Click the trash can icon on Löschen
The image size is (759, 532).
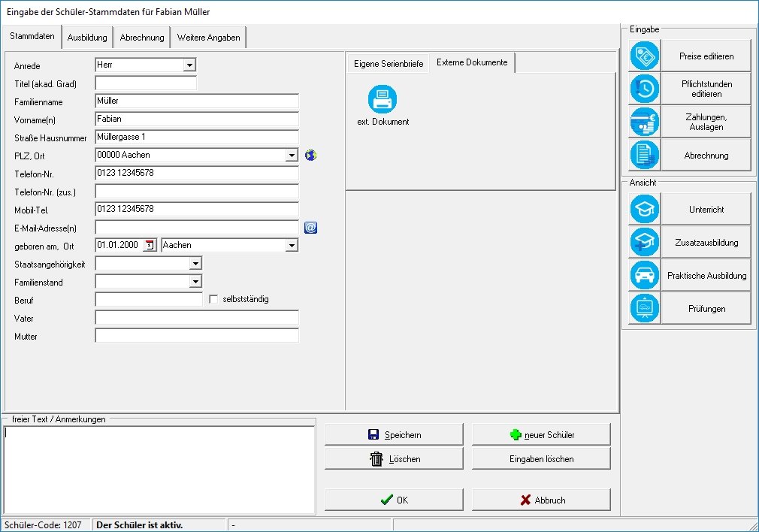(376, 458)
